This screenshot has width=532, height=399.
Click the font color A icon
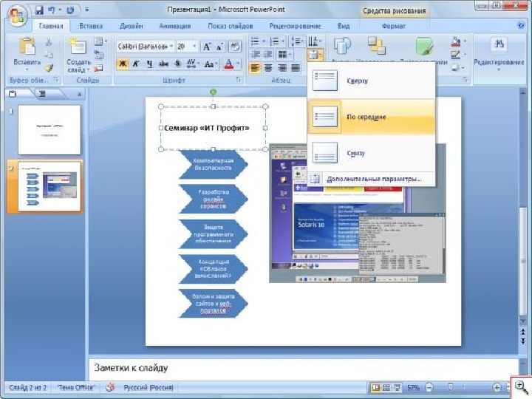point(228,64)
